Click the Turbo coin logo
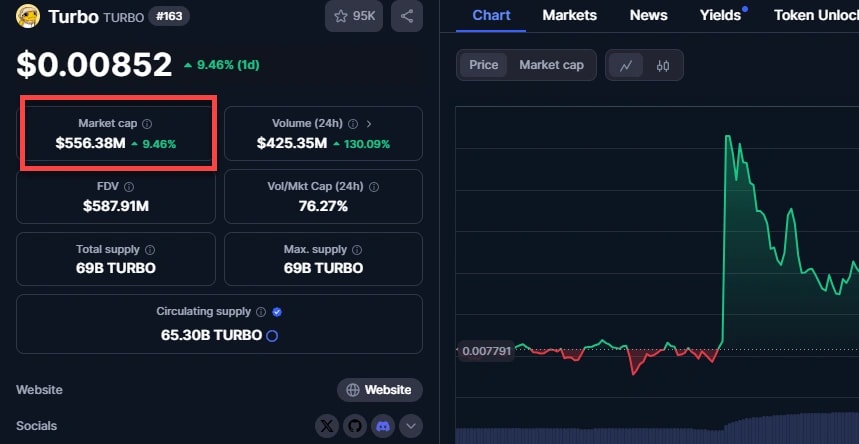The image size is (859, 444). coord(28,16)
